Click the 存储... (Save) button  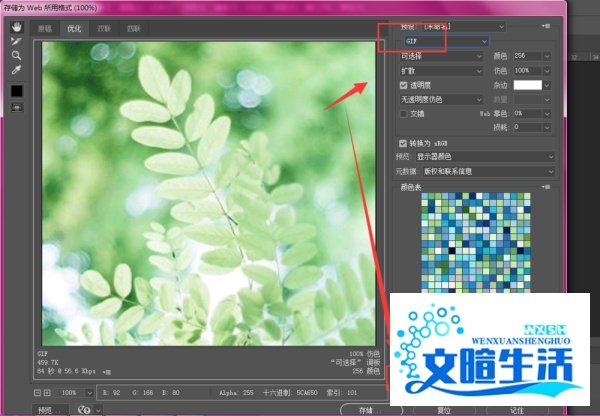tap(371, 410)
